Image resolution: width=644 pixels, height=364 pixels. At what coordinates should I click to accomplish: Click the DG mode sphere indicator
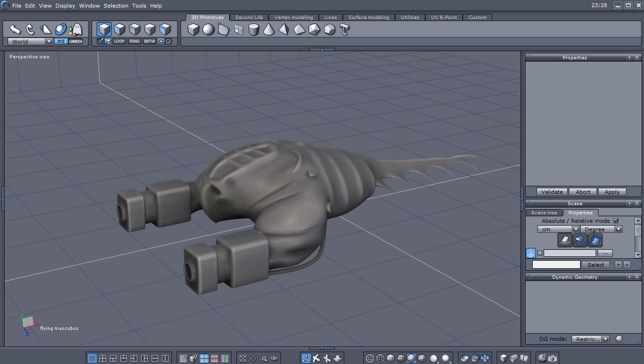[x=619, y=339]
